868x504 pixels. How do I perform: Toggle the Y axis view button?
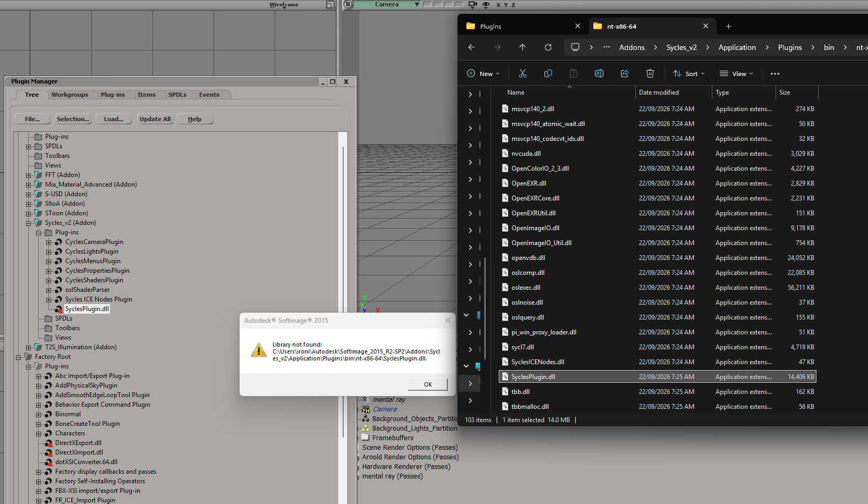[506, 5]
